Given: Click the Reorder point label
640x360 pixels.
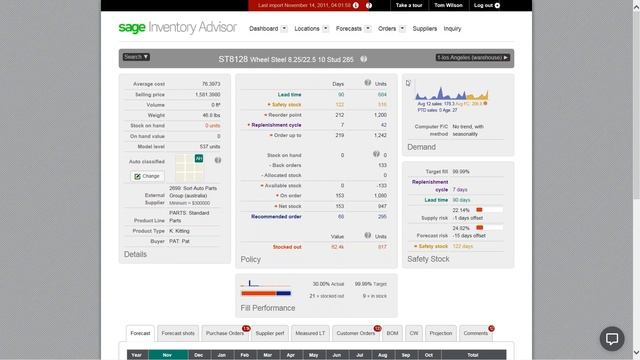Looking at the screenshot, I should (x=285, y=115).
